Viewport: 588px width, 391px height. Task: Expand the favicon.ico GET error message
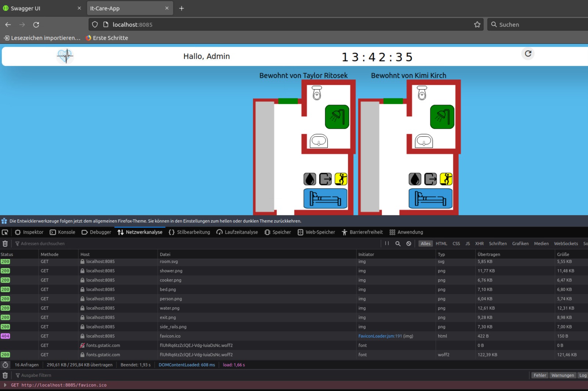click(5, 385)
